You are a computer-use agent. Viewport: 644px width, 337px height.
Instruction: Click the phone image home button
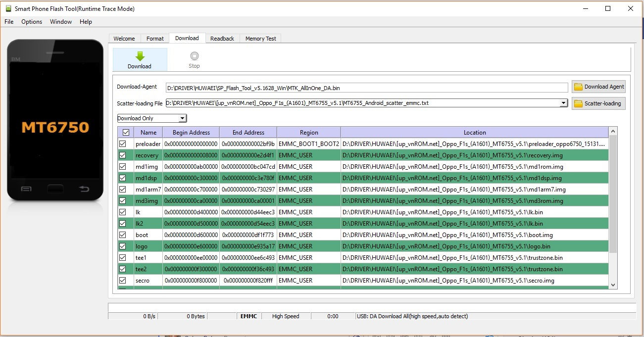(x=55, y=189)
